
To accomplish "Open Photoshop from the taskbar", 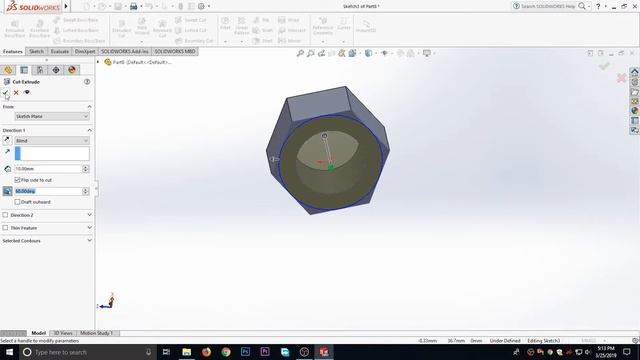I will coord(245,352).
